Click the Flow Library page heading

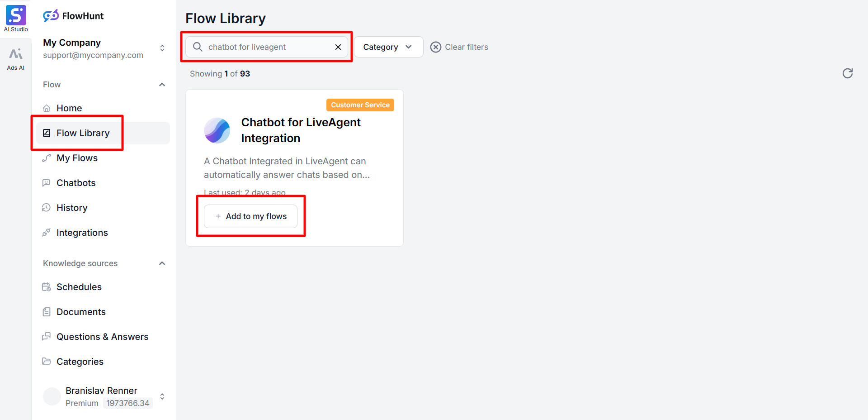click(x=226, y=19)
